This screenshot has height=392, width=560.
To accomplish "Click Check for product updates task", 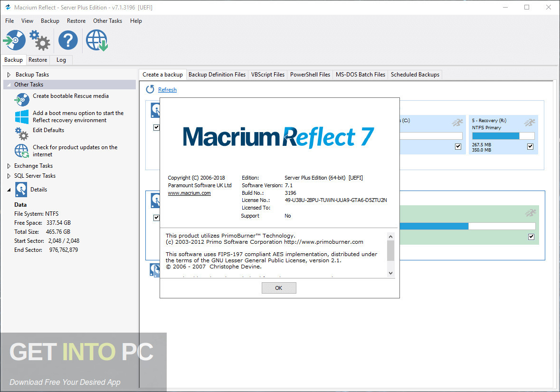I will pos(75,151).
